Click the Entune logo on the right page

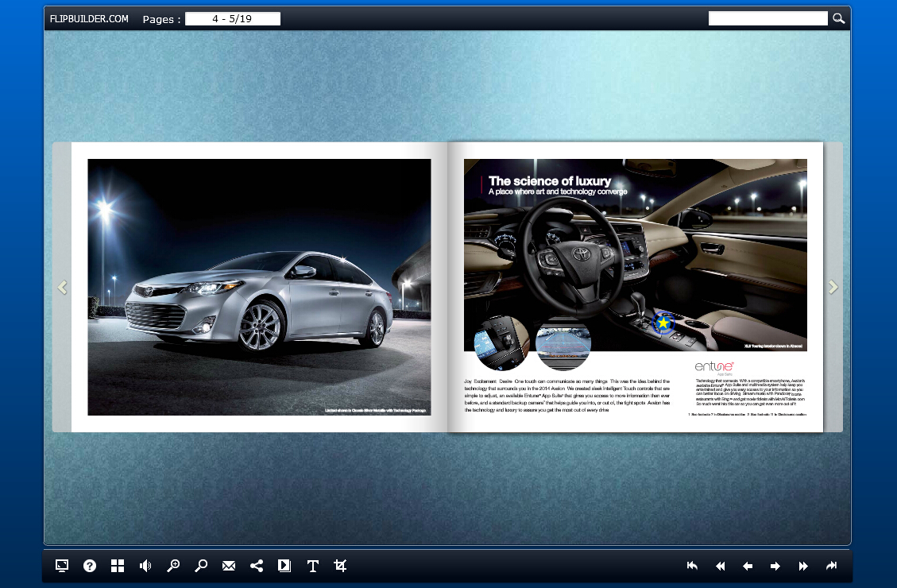[x=714, y=366]
